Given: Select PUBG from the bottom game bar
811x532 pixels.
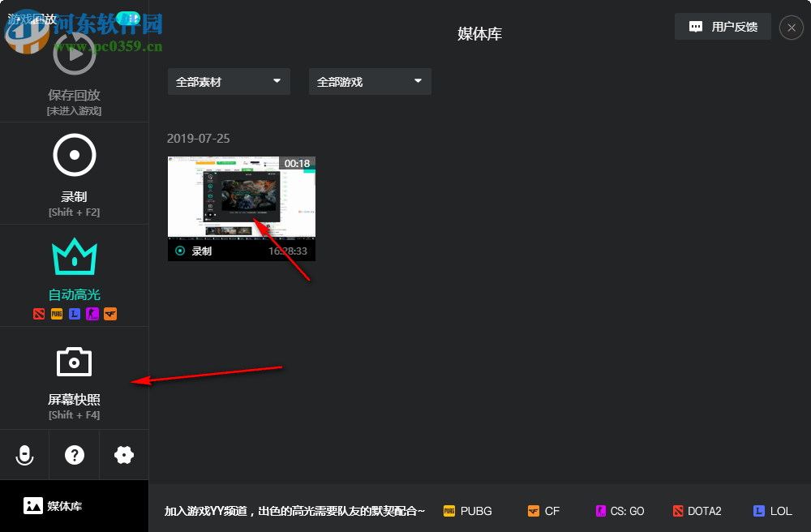Looking at the screenshot, I should (468, 511).
